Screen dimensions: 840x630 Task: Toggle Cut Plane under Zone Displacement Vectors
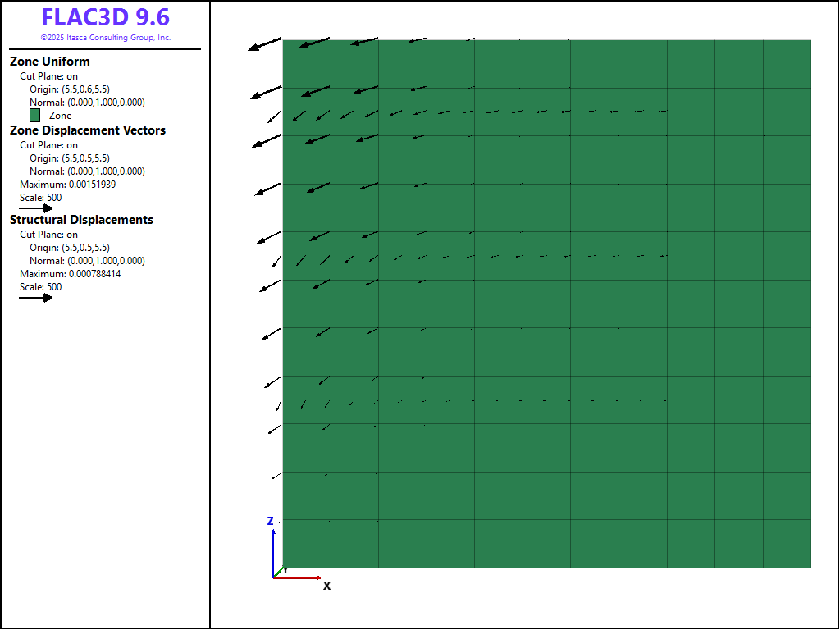[x=48, y=145]
